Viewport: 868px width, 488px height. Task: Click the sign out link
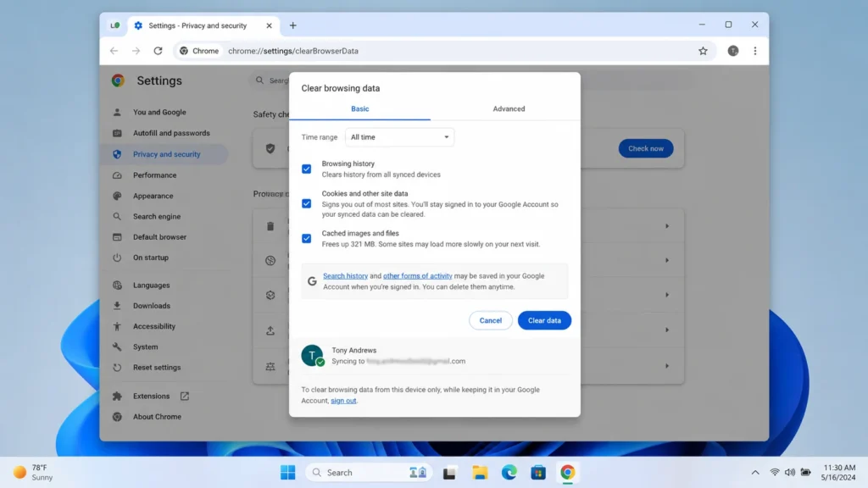coord(343,401)
